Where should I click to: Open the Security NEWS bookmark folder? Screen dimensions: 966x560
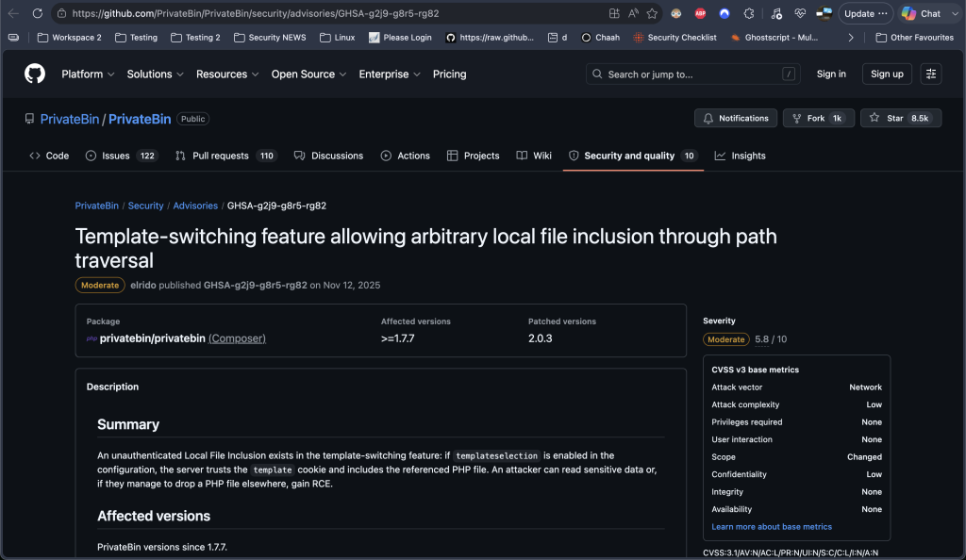coord(270,38)
